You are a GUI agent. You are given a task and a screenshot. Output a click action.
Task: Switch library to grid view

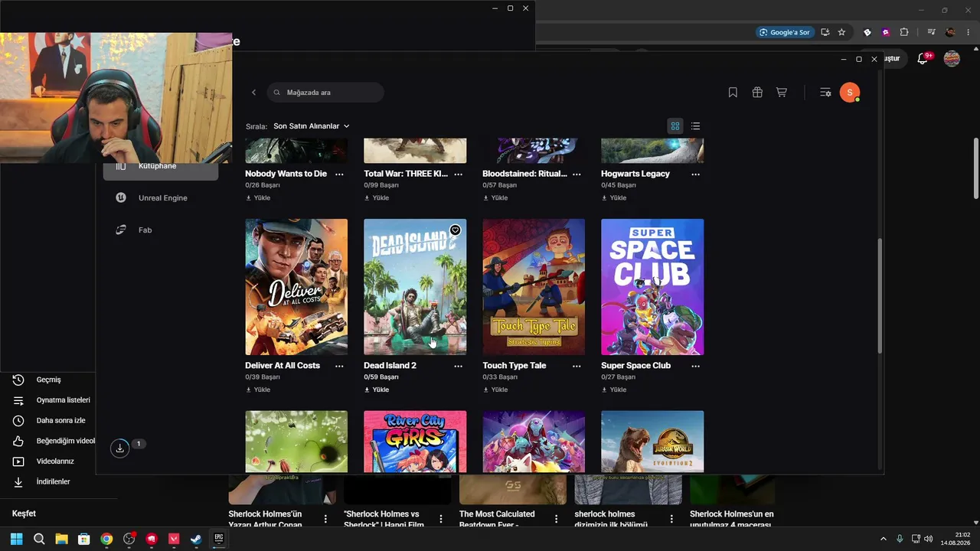(x=675, y=126)
